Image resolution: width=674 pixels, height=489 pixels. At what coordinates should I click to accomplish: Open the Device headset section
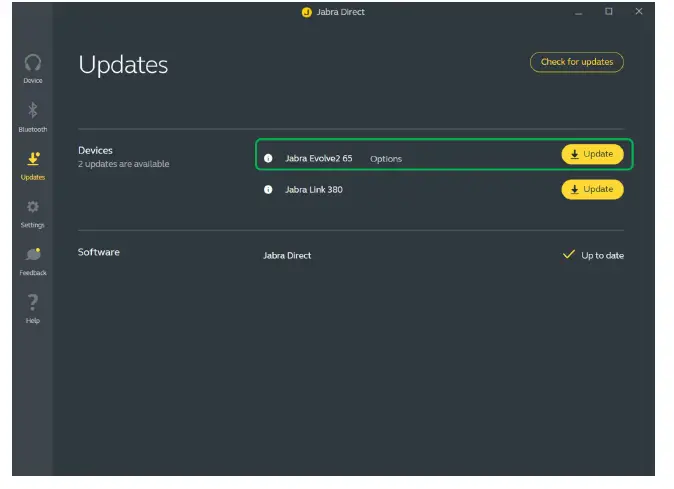click(33, 69)
